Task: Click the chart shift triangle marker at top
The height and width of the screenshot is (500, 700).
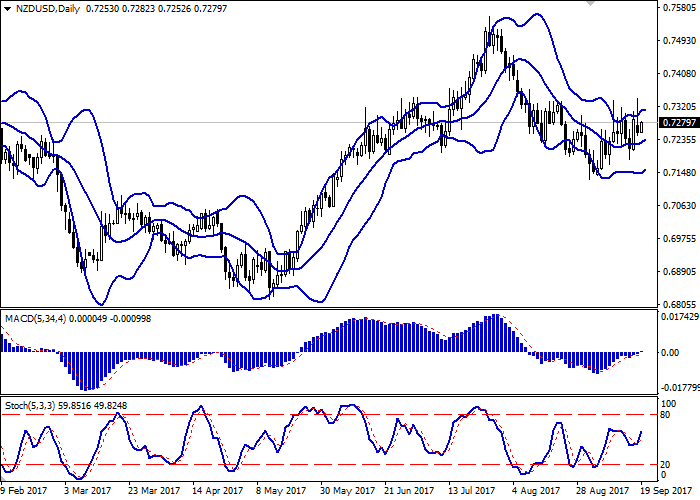Action: pos(591,3)
